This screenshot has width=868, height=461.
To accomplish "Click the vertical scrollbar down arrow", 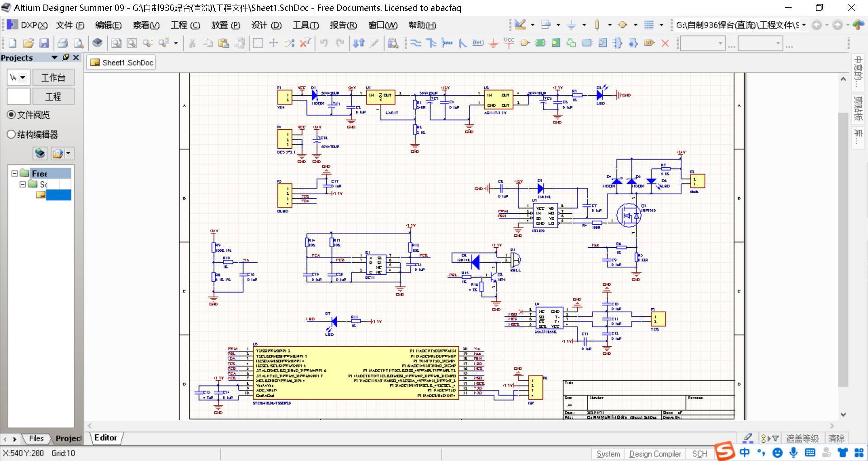I will coord(843,414).
